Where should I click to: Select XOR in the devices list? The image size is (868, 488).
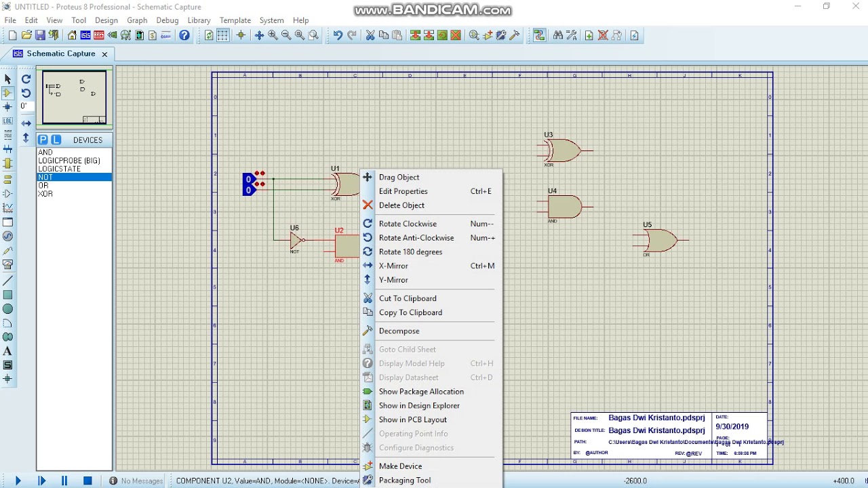pyautogui.click(x=74, y=194)
